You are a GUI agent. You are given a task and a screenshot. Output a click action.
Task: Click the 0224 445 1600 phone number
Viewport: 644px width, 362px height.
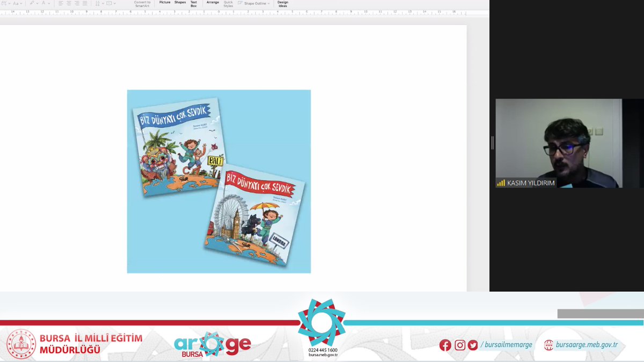click(323, 350)
